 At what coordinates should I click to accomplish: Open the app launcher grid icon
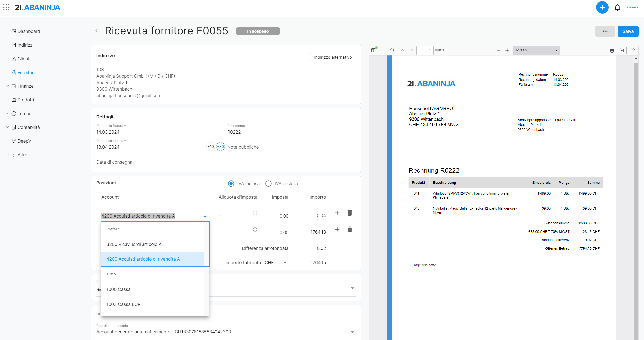point(6,7)
